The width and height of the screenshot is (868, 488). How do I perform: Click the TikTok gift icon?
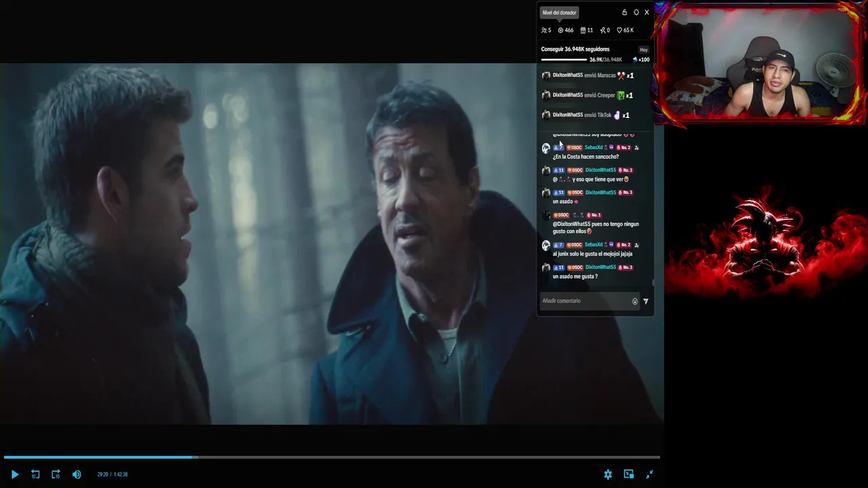617,115
